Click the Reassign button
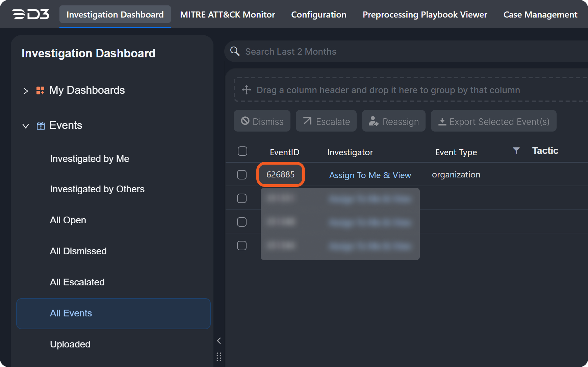The width and height of the screenshot is (588, 367). [393, 121]
